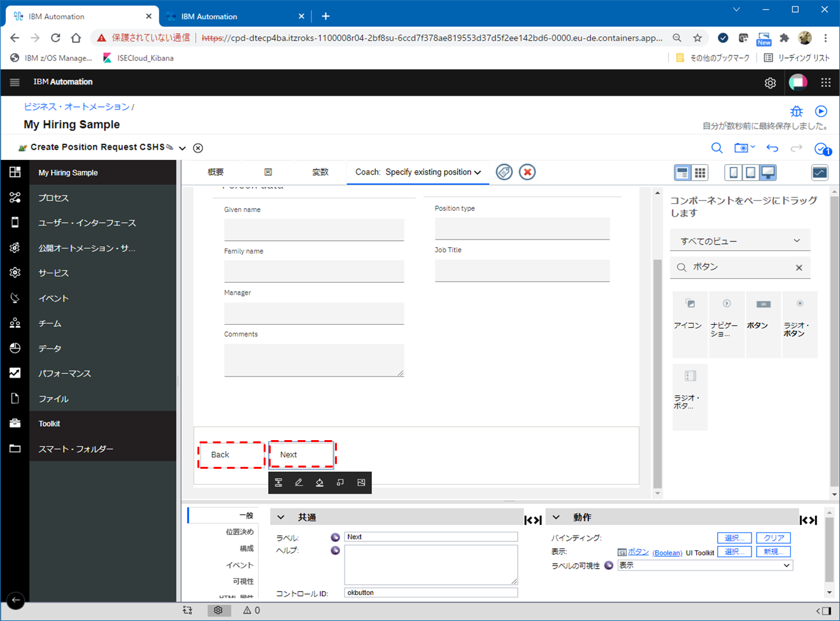Select the desktop screen size preview

coord(769,173)
